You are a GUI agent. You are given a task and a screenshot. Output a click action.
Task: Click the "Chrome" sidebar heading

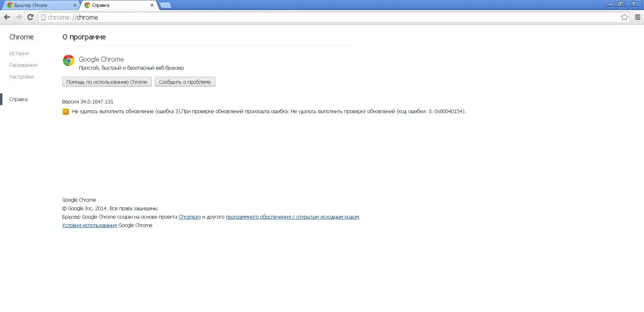coord(21,37)
